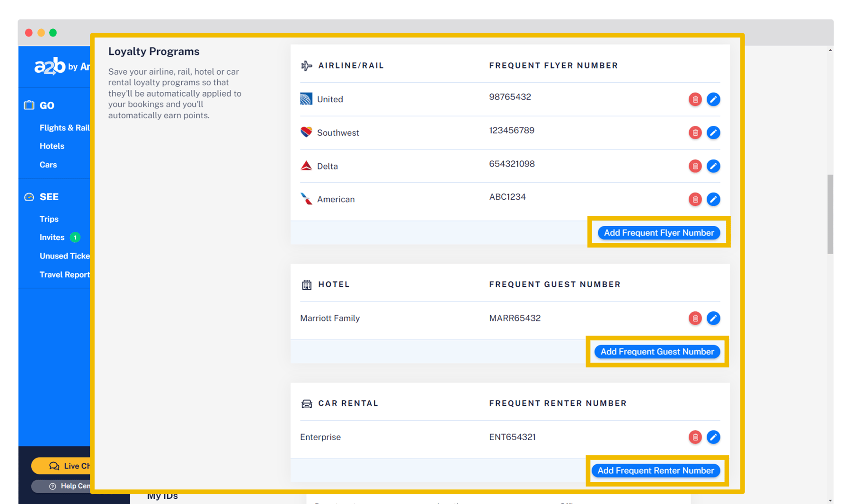Delete the Marriott Family hotel entry
This screenshot has width=852, height=504.
695,318
